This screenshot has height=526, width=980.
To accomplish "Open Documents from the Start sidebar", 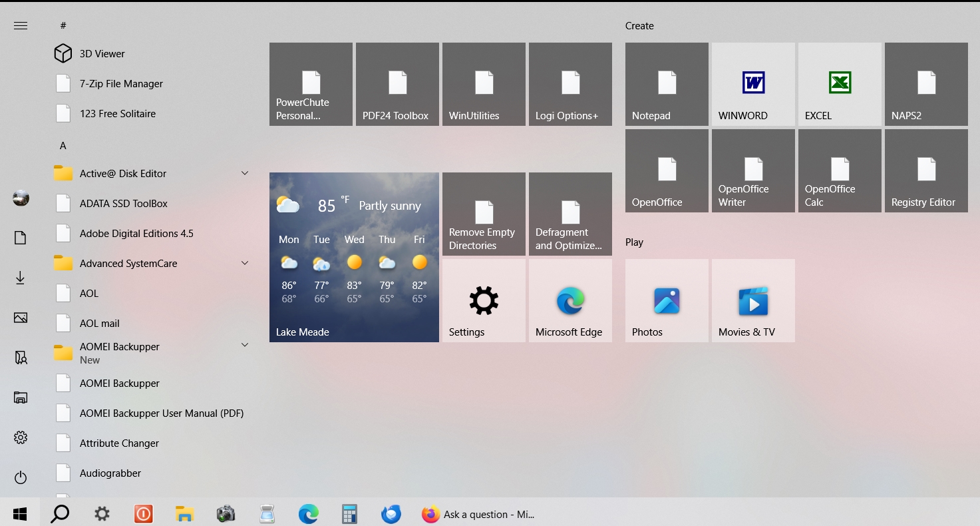I will pos(21,238).
